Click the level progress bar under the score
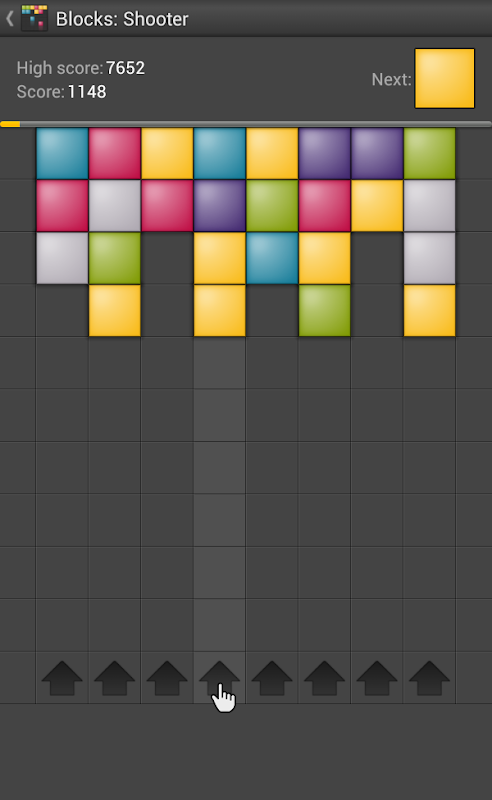Image resolution: width=492 pixels, height=800 pixels. coord(246,124)
